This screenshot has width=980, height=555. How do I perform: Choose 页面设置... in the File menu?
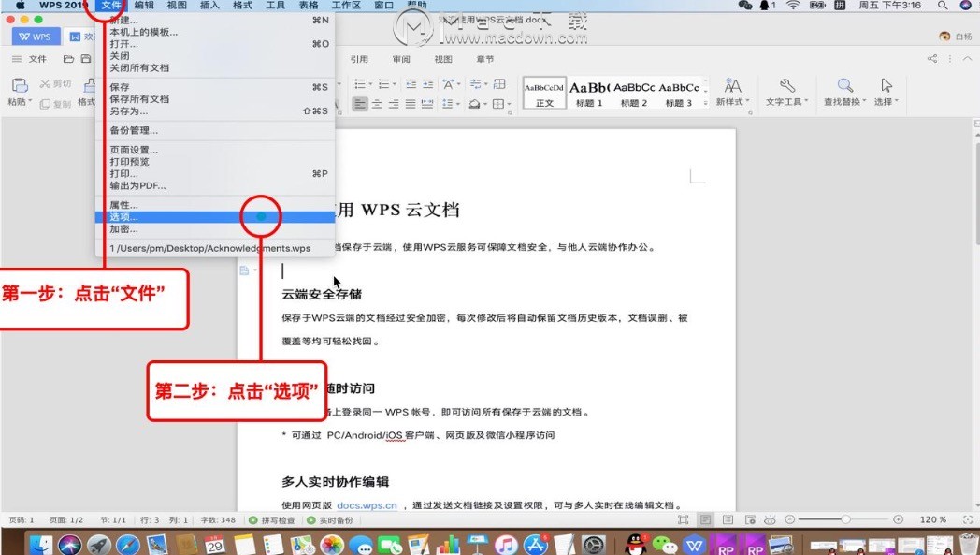pyautogui.click(x=215, y=150)
